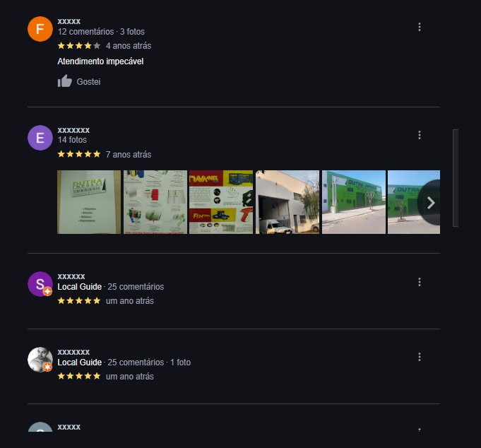Screen dimensions: 481x448
Task: Click the vertical scrollbar thumb
Action: click(456, 178)
